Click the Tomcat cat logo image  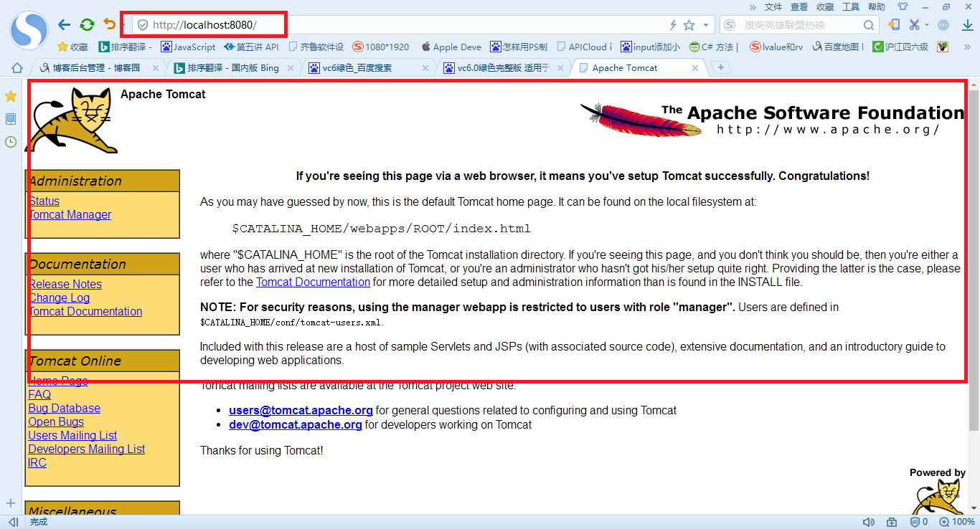point(71,120)
